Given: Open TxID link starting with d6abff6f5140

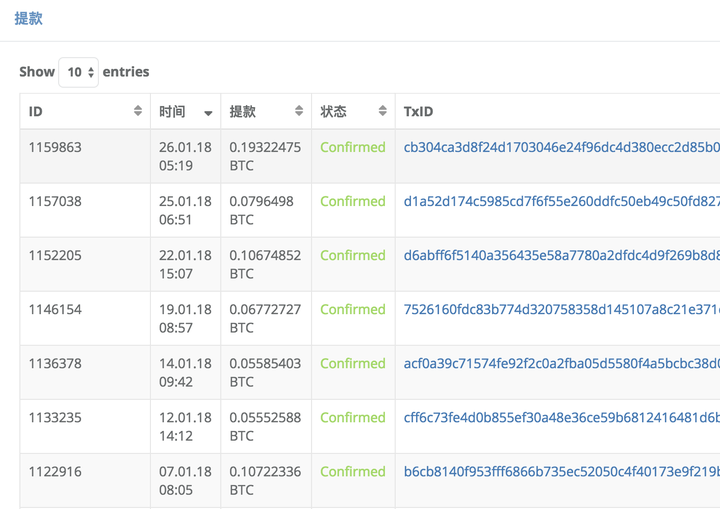Looking at the screenshot, I should point(562,255).
